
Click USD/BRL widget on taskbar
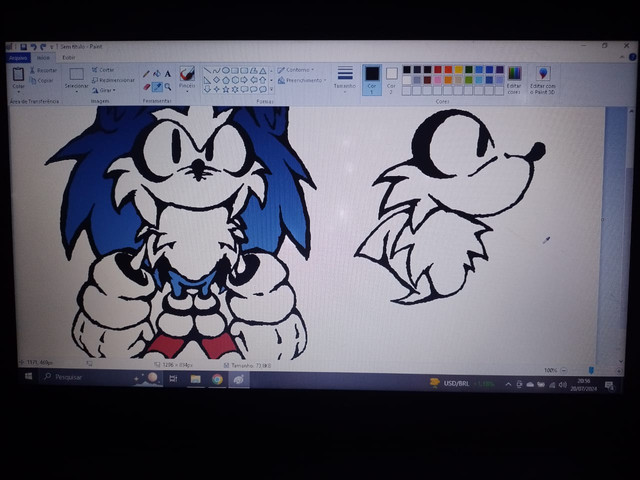pyautogui.click(x=462, y=384)
